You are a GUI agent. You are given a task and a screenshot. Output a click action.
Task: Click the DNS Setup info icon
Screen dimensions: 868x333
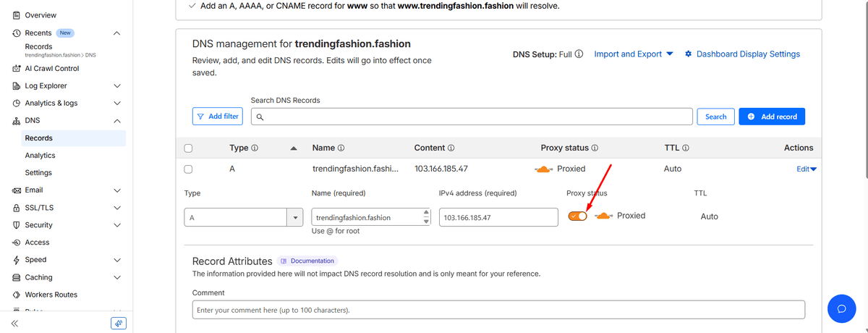(x=579, y=54)
